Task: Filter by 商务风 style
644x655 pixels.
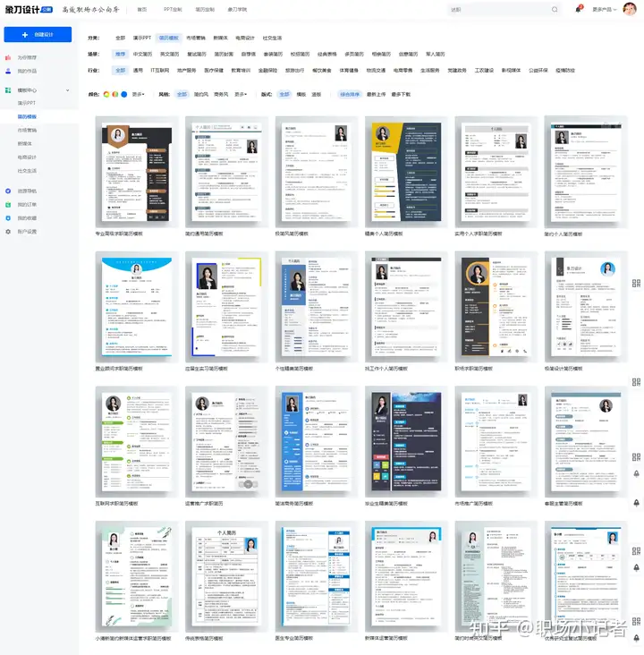Action: (221, 95)
